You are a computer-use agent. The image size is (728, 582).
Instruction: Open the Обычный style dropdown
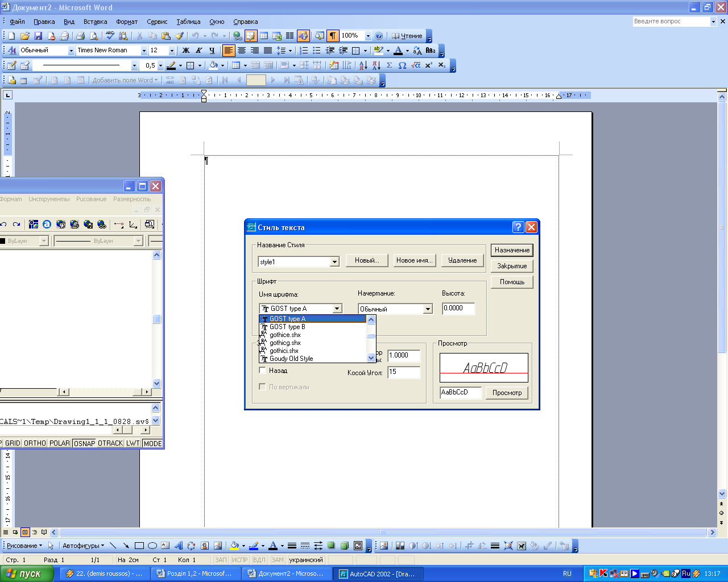click(71, 51)
